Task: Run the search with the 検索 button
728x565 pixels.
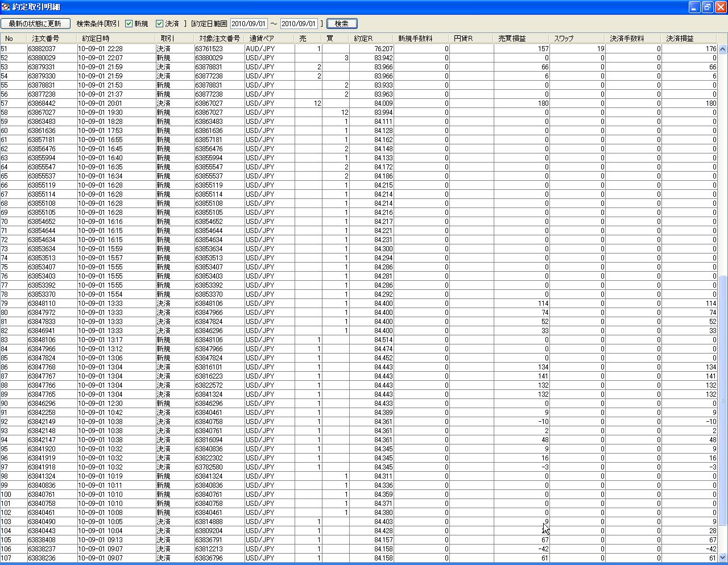Action: [x=342, y=24]
